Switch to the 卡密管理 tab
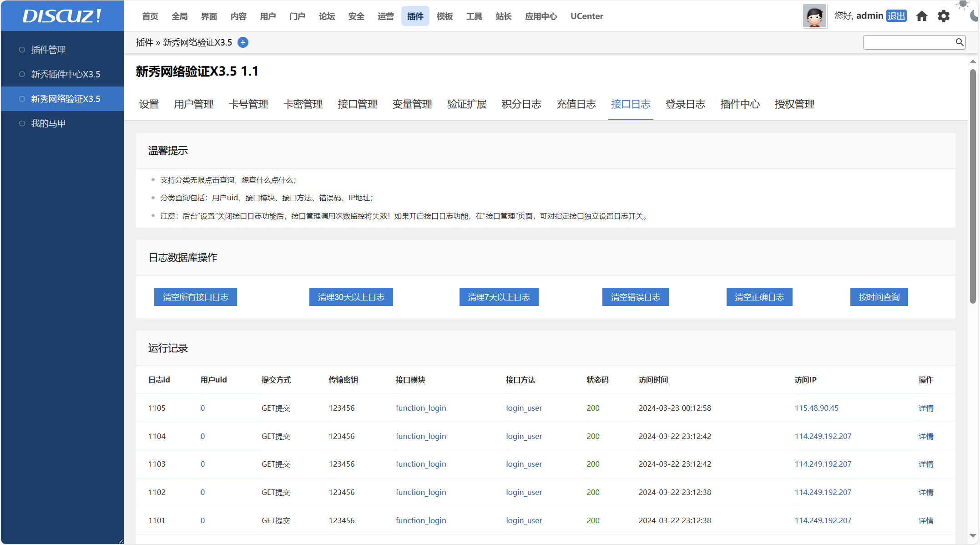Viewport: 980px width, 545px height. [x=303, y=104]
